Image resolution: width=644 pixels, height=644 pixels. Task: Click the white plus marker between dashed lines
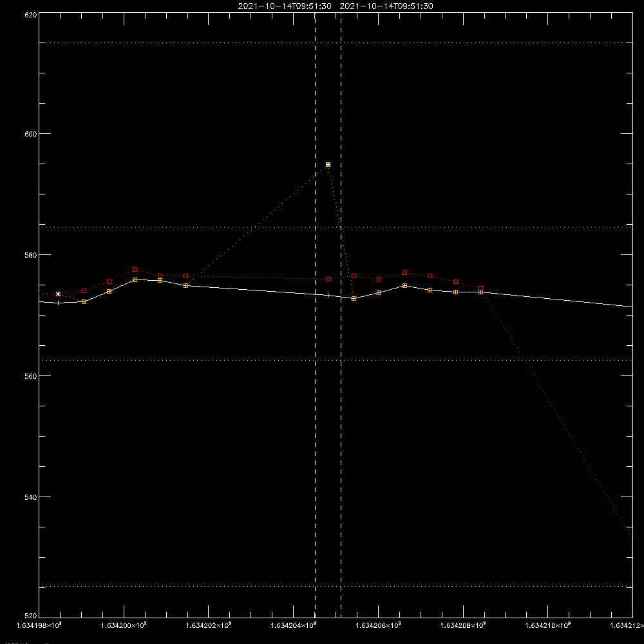328,296
